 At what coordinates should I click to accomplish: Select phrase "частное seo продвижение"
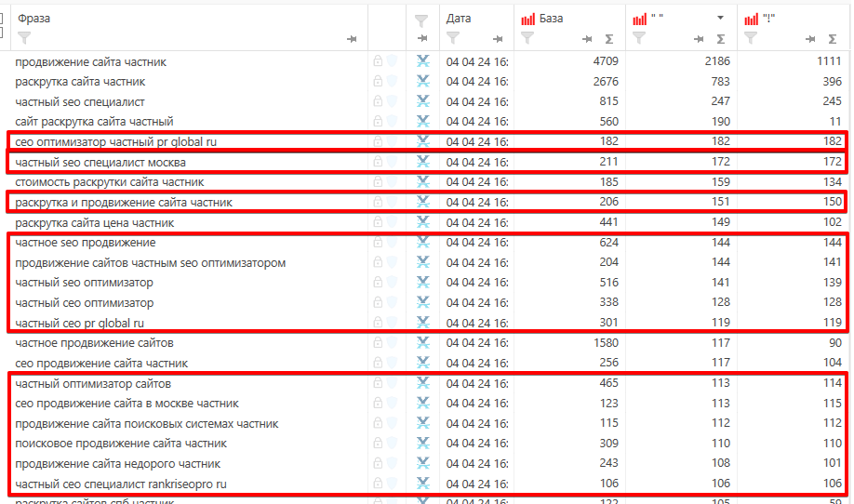tap(86, 242)
